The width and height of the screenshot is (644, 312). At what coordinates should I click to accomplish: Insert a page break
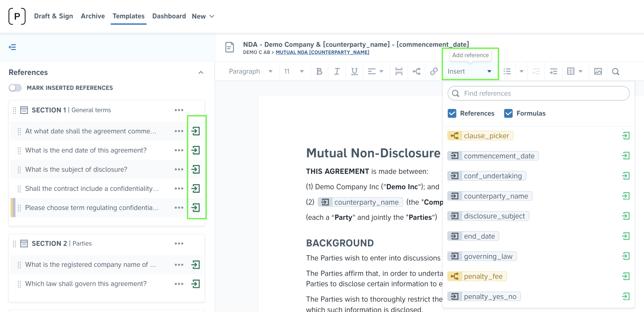(399, 71)
